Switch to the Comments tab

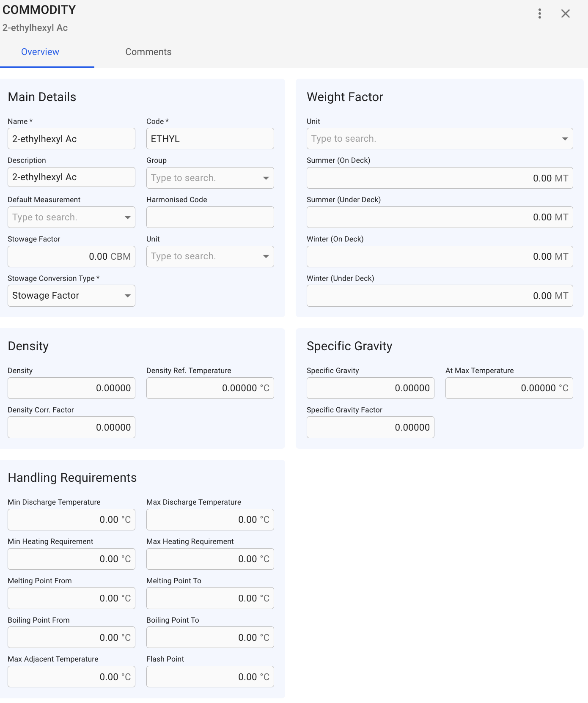(x=148, y=52)
